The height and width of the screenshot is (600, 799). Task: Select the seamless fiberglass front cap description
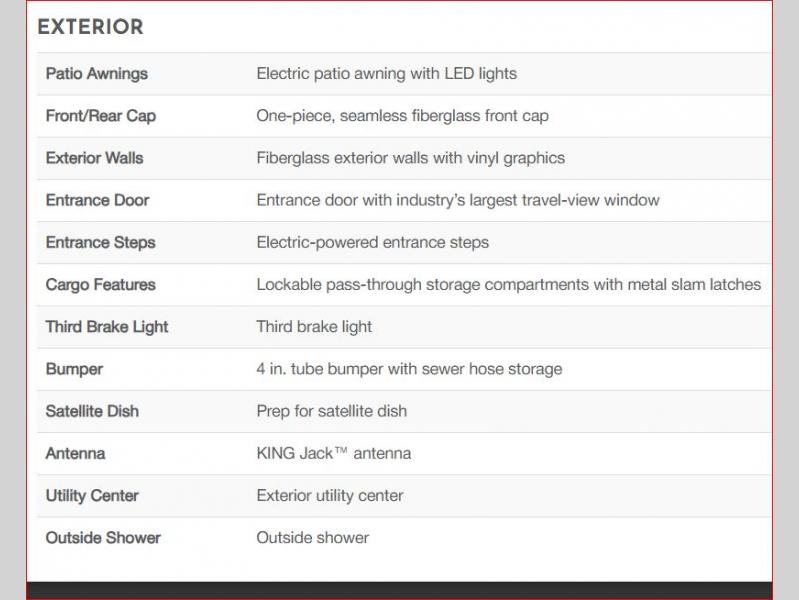point(402,116)
